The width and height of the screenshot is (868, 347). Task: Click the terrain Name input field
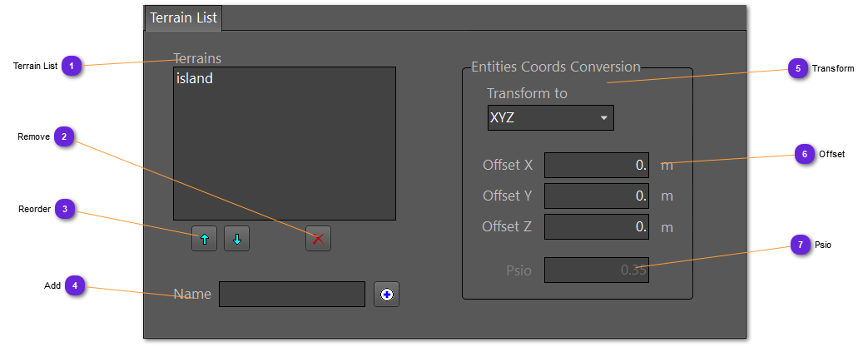291,294
